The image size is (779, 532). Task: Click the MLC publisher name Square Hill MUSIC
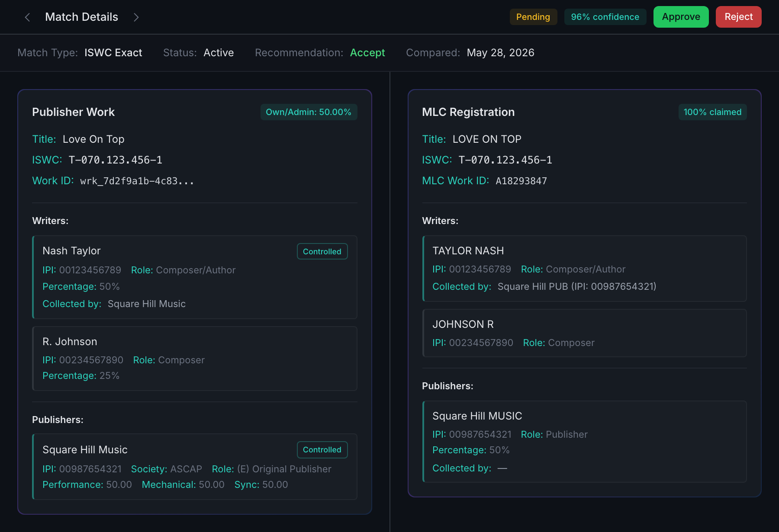click(477, 416)
